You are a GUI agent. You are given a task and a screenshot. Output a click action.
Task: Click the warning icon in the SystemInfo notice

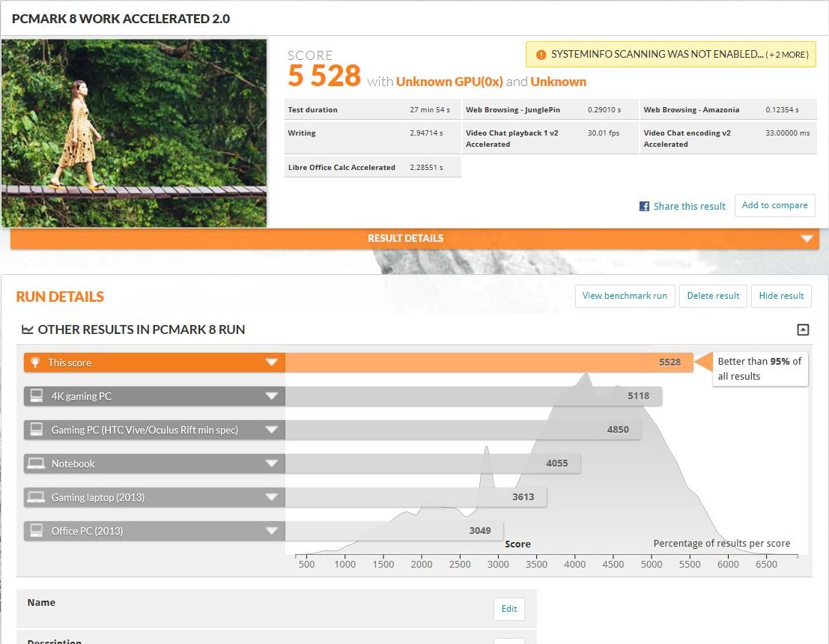541,55
